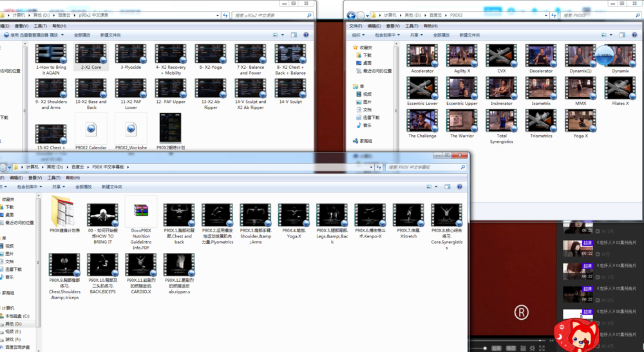
Task: Open 工具(T) menu in P90X 中文字幕板 window
Action: (x=54, y=178)
